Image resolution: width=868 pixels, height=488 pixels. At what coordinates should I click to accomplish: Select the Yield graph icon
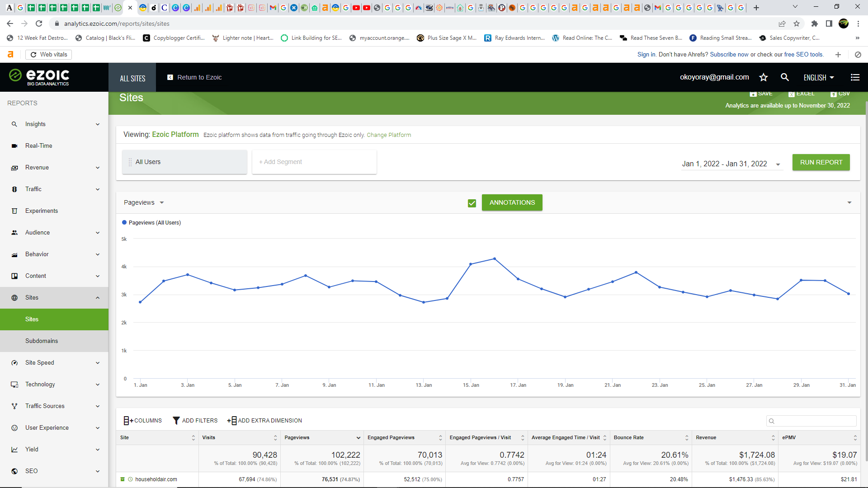pyautogui.click(x=14, y=450)
